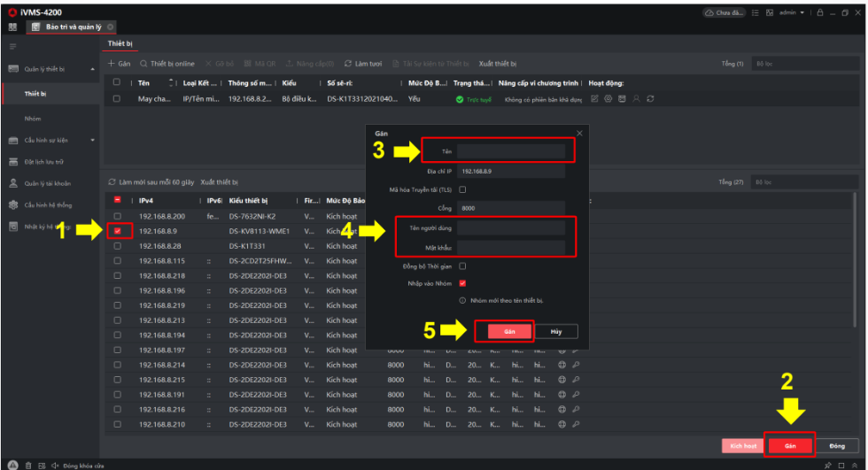Viewport: 868px width, 470px height.
Task: Click the lock icon in the title bar
Action: click(820, 12)
